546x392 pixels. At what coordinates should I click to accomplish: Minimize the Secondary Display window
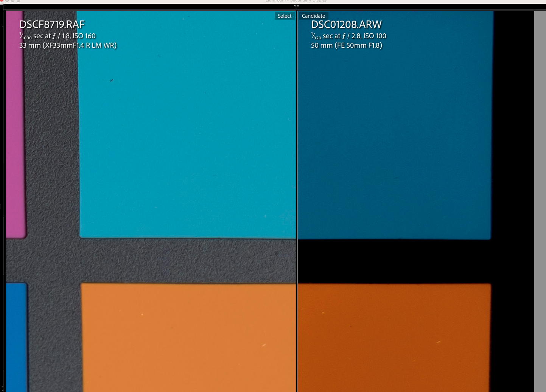pyautogui.click(x=12, y=1)
